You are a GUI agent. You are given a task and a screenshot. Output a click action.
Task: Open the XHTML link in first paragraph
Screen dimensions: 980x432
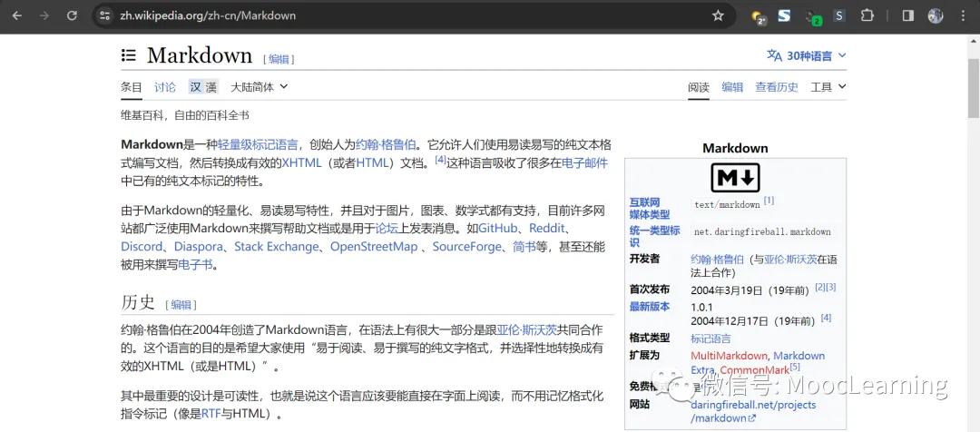coord(301,163)
